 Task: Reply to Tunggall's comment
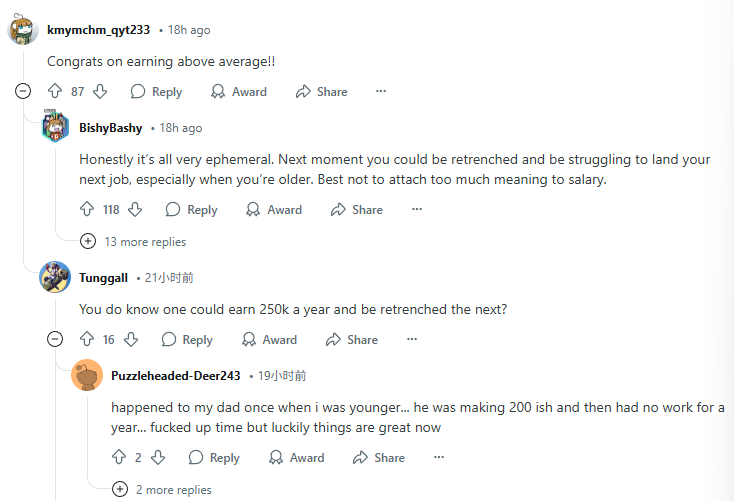[x=187, y=339]
